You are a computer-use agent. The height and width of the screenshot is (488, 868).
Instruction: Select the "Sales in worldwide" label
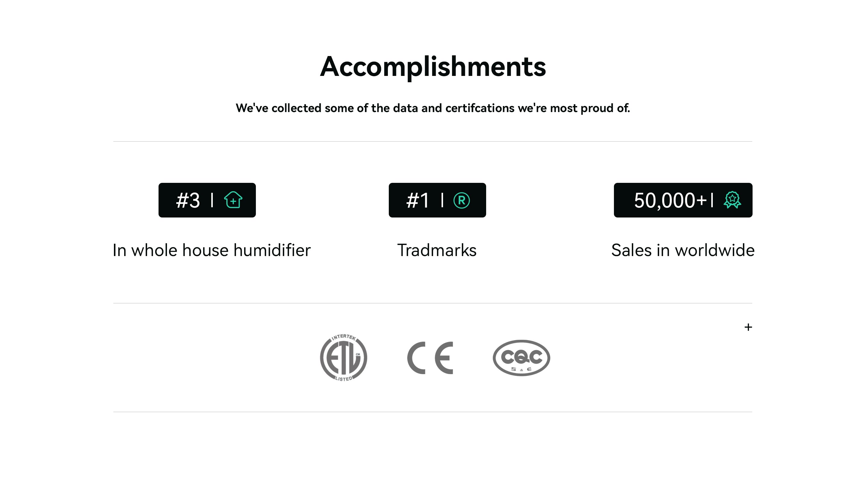pyautogui.click(x=683, y=250)
